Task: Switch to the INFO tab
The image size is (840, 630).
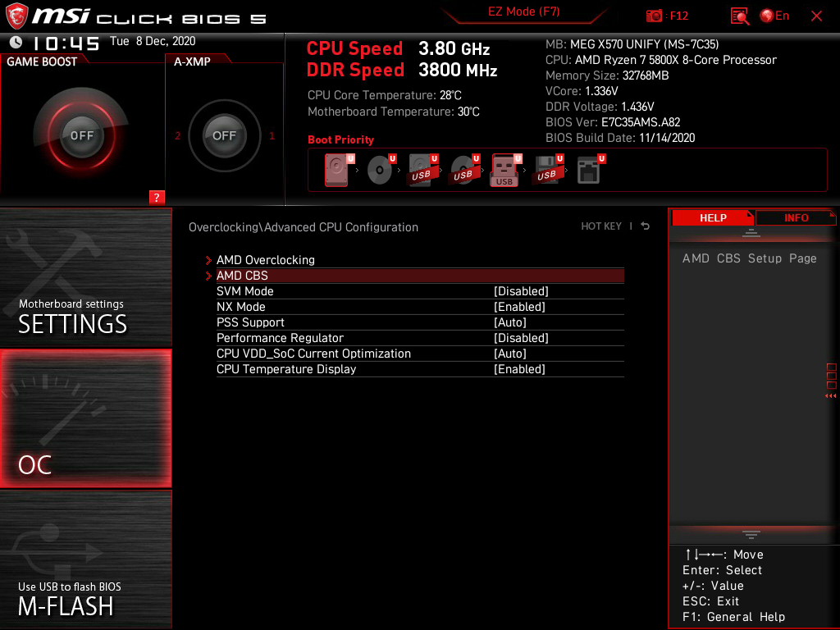Action: tap(796, 217)
